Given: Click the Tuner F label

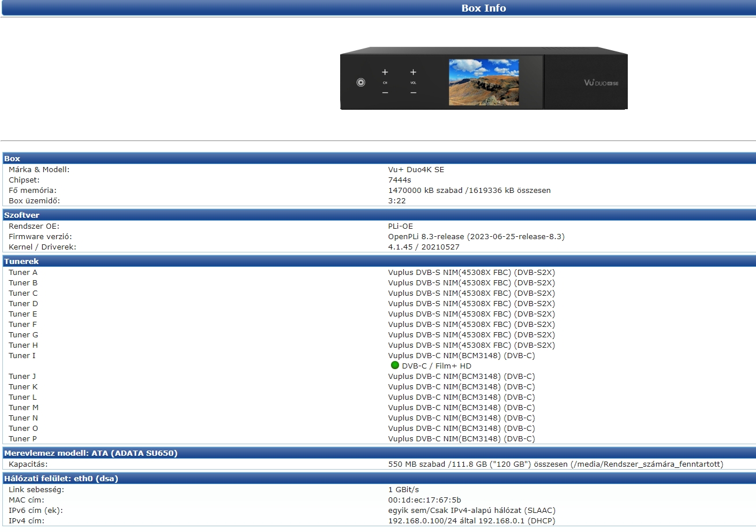Looking at the screenshot, I should pyautogui.click(x=23, y=325).
